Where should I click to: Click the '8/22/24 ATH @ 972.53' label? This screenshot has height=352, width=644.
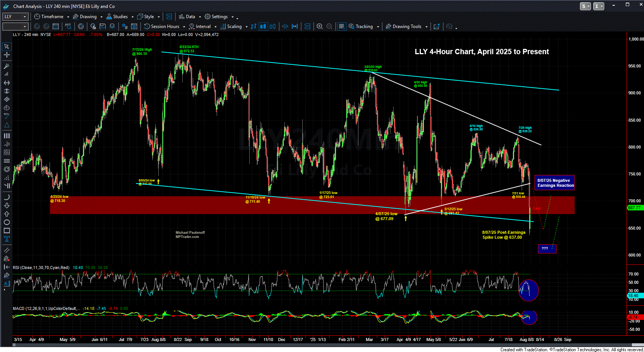point(189,49)
